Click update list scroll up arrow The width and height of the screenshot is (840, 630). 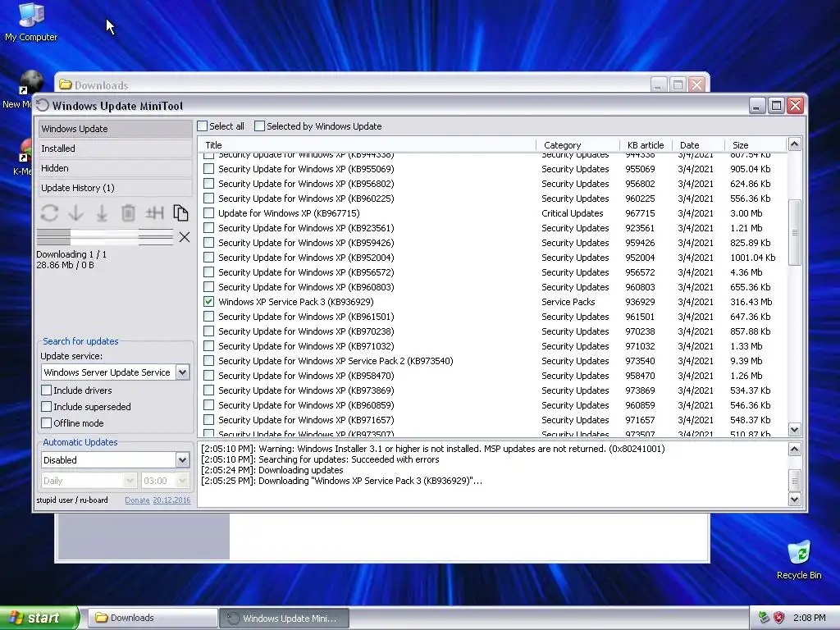point(794,144)
